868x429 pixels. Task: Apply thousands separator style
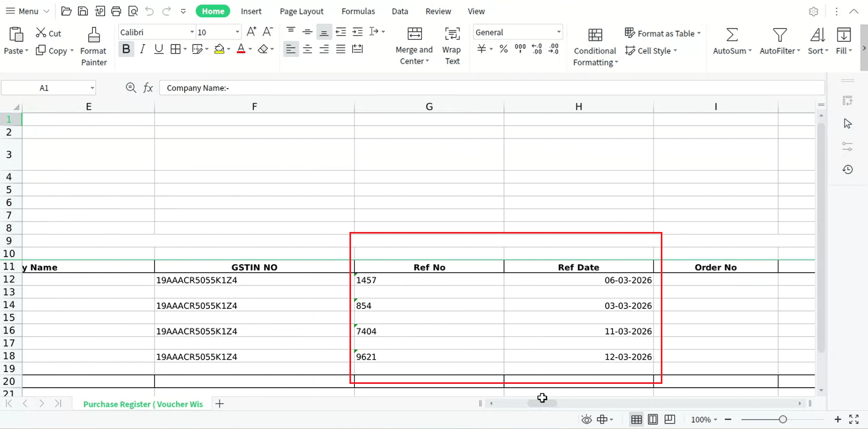click(x=520, y=49)
